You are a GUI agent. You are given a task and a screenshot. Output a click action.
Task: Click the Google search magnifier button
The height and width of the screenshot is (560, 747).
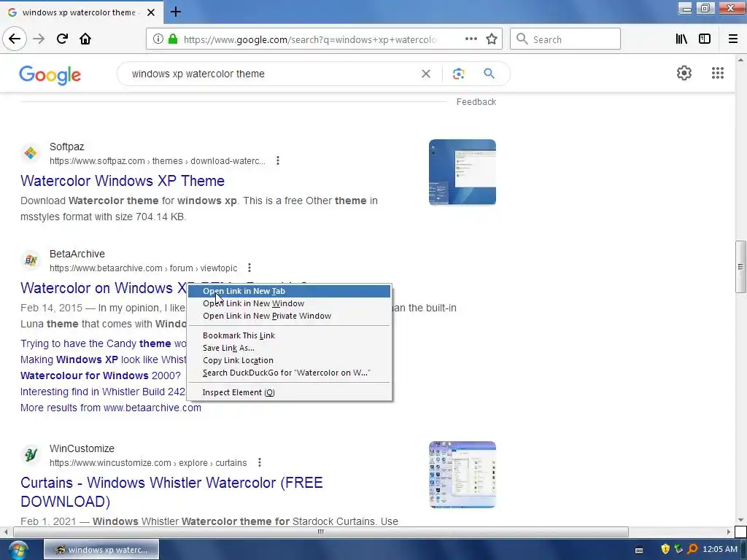click(x=489, y=74)
